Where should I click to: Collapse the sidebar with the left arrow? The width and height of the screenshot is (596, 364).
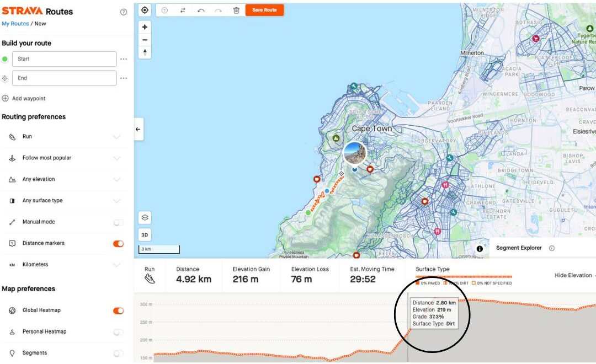click(139, 129)
